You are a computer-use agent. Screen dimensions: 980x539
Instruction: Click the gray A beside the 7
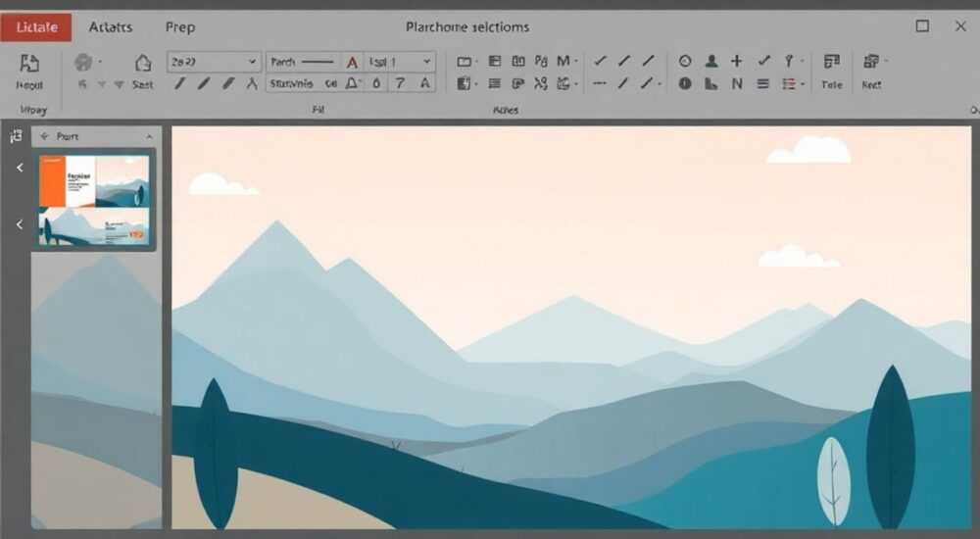point(425,83)
